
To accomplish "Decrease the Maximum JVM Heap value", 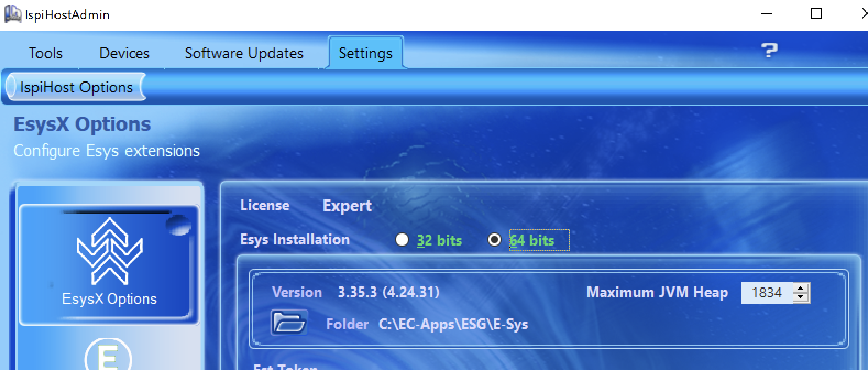I will click(x=801, y=298).
